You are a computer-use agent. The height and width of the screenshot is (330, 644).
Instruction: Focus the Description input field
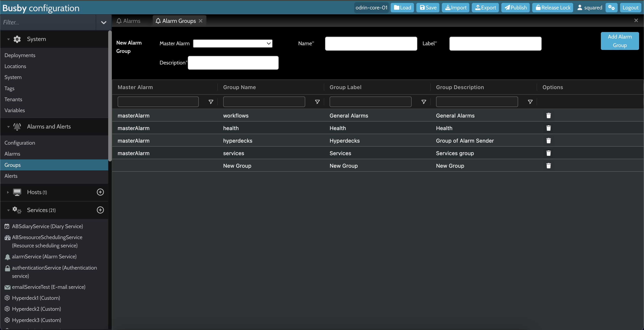(233, 63)
